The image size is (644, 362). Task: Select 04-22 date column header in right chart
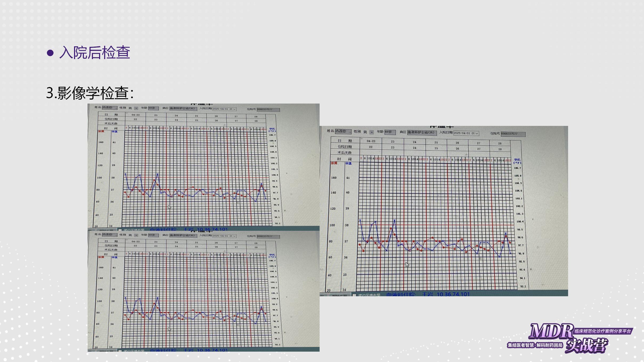[371, 141]
